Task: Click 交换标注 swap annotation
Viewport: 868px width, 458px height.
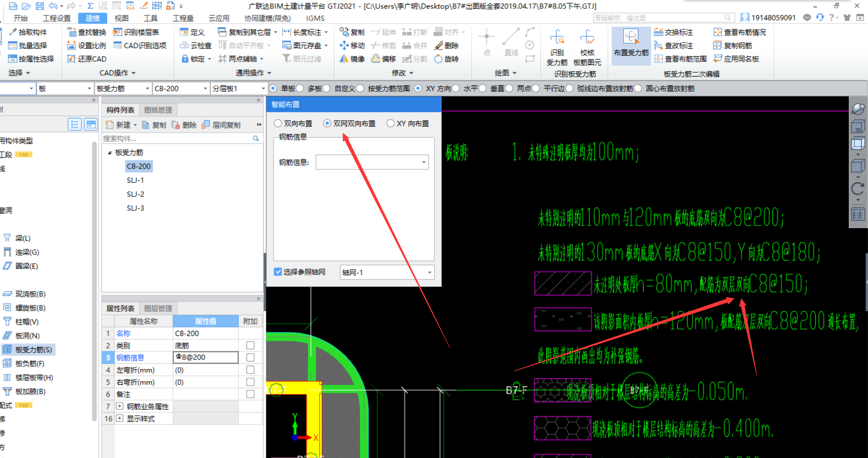Action: point(674,32)
